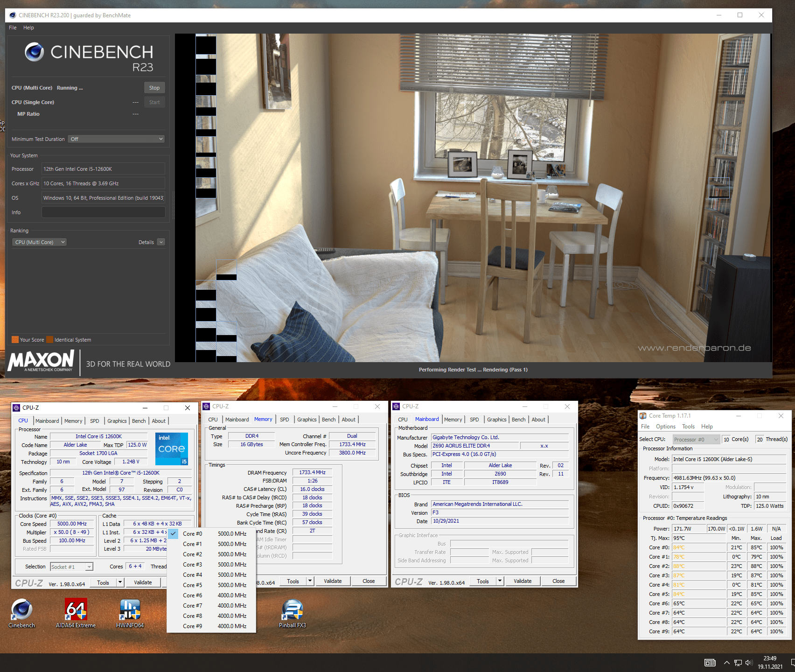This screenshot has height=672, width=795.
Task: Select Core #8 in the core list
Action: point(211,616)
